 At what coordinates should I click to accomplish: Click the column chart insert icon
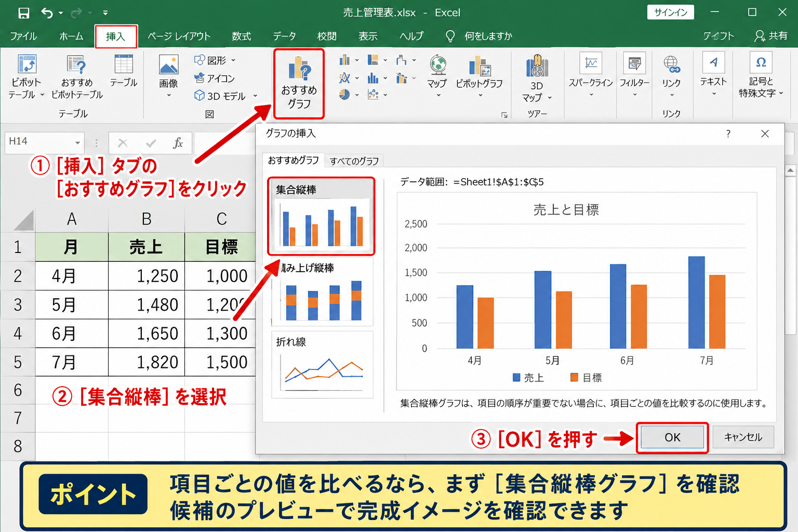click(344, 60)
